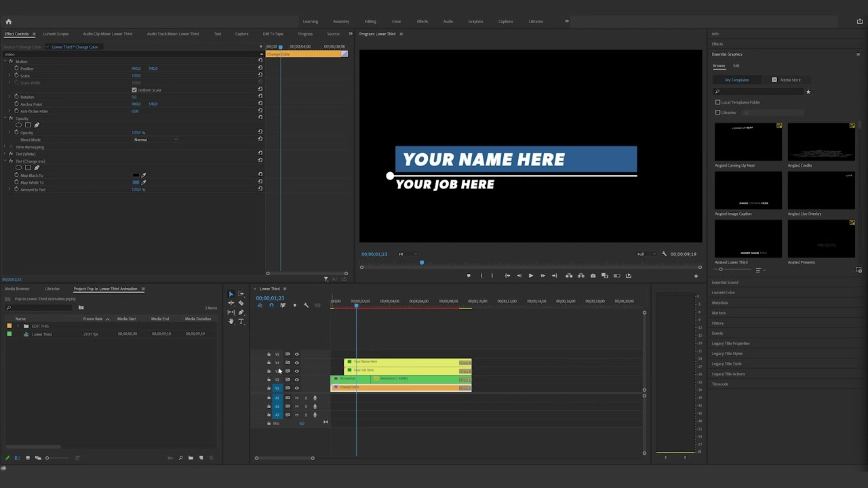This screenshot has height=488, width=868.
Task: Select the Hand tool
Action: pyautogui.click(x=231, y=321)
